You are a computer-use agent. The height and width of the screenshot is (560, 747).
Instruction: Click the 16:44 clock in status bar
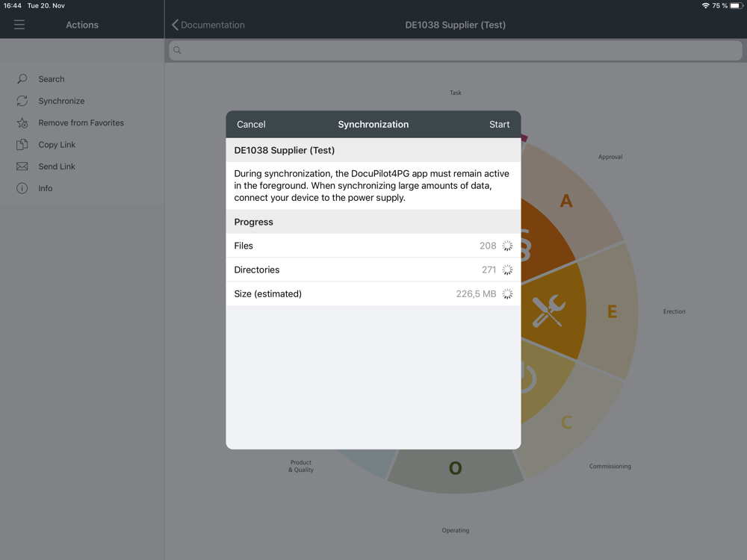pyautogui.click(x=13, y=6)
